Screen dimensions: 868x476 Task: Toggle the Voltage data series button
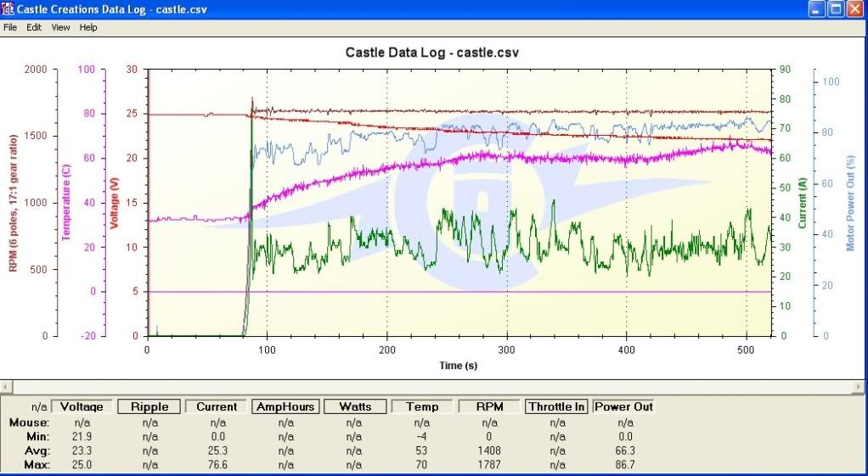(x=82, y=406)
